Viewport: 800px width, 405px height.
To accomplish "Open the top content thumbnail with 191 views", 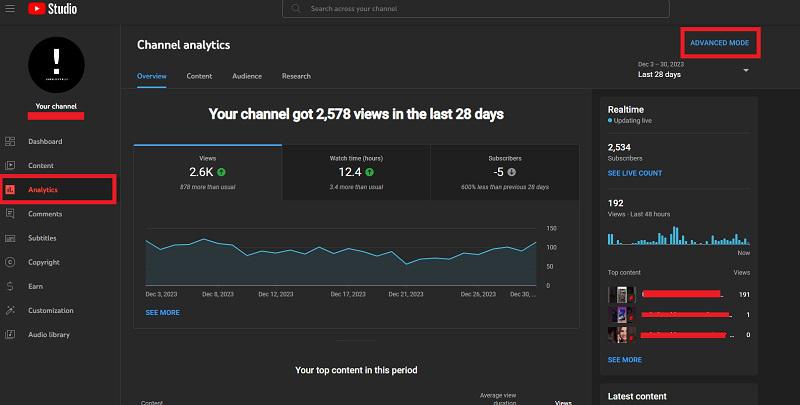I will tap(621, 294).
